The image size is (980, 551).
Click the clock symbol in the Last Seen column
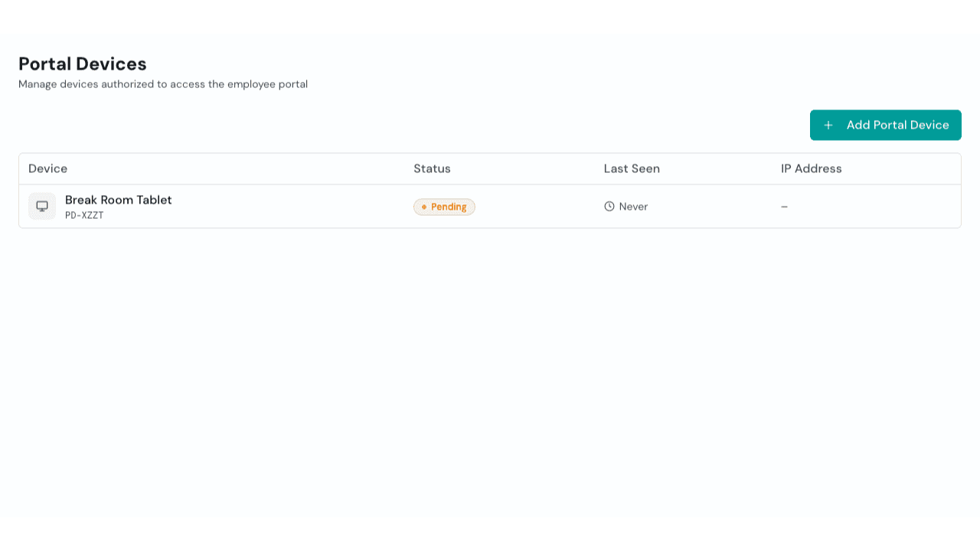609,206
